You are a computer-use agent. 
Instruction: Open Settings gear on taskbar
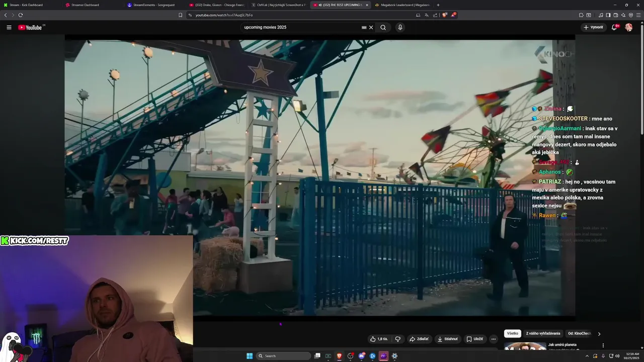(x=394, y=356)
